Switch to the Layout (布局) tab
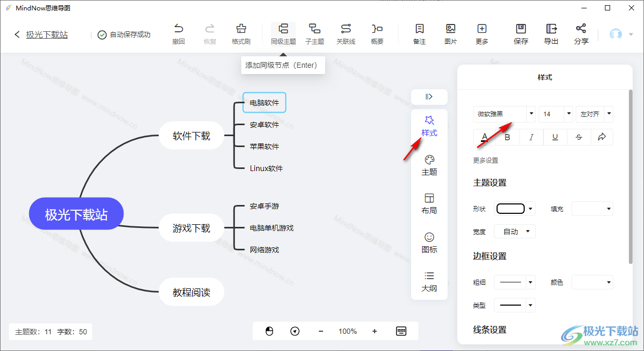Image resolution: width=644 pixels, height=351 pixels. [x=429, y=204]
